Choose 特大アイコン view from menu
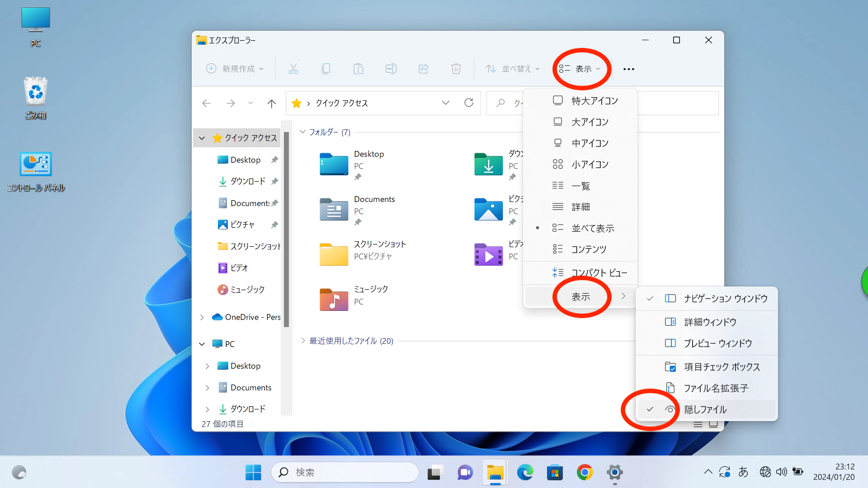Screen dimensions: 868x488 tap(580, 101)
